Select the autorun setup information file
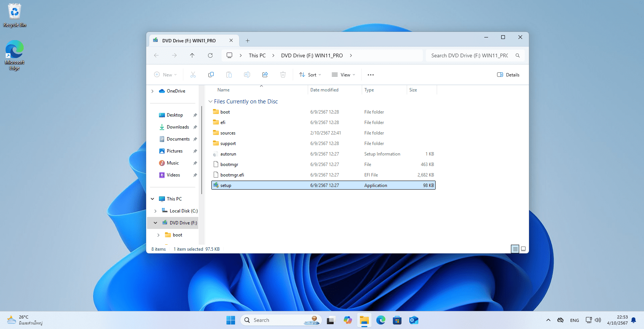Viewport: 644px width, 329px height. coord(323,154)
